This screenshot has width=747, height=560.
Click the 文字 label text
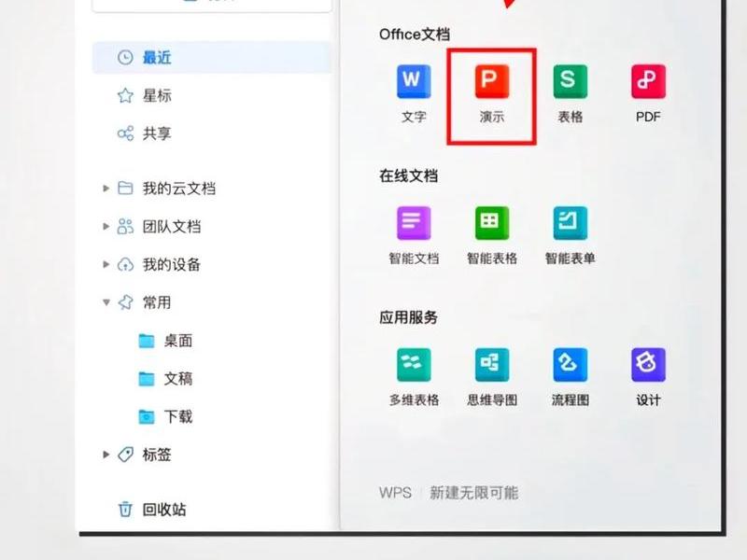[x=414, y=117]
